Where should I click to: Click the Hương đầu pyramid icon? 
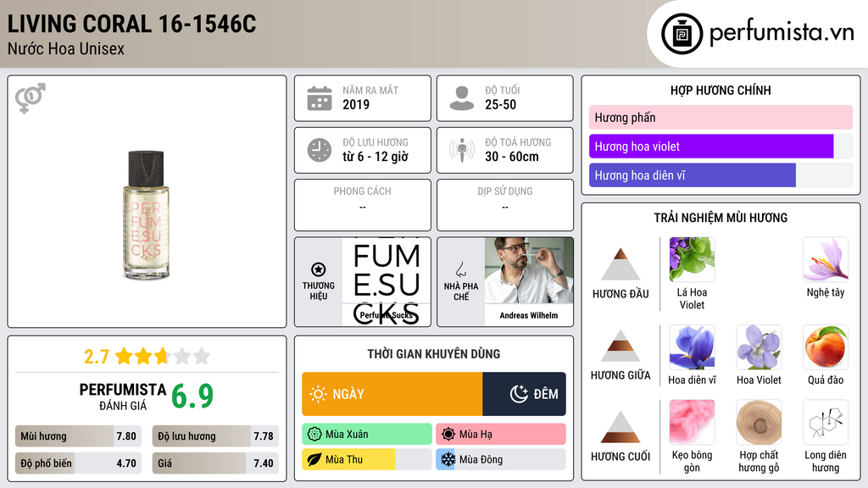click(x=620, y=264)
